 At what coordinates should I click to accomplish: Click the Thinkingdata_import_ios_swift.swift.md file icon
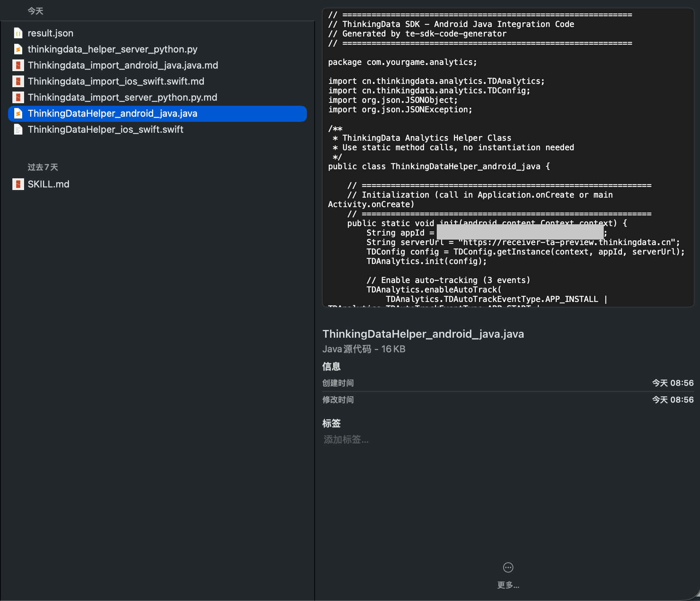pos(18,81)
